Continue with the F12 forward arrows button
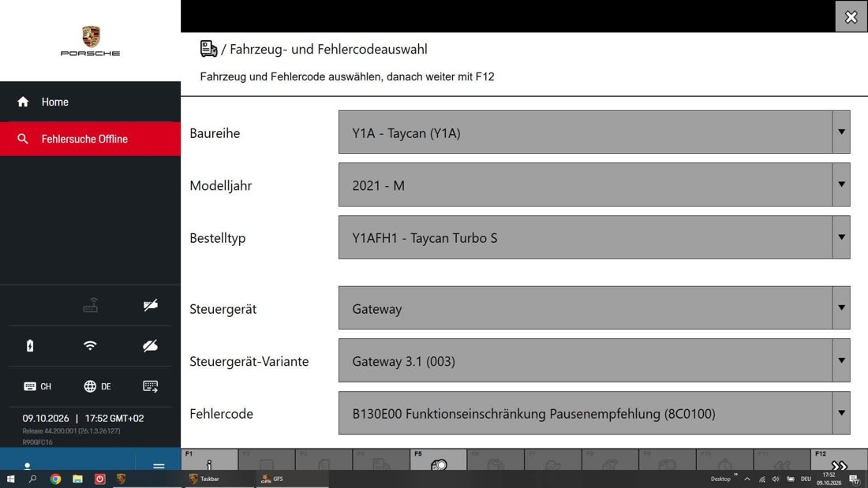This screenshot has height=488, width=868. point(840,460)
